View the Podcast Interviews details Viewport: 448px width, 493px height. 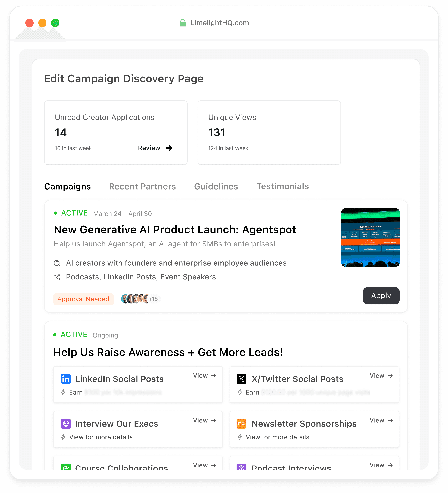click(381, 465)
